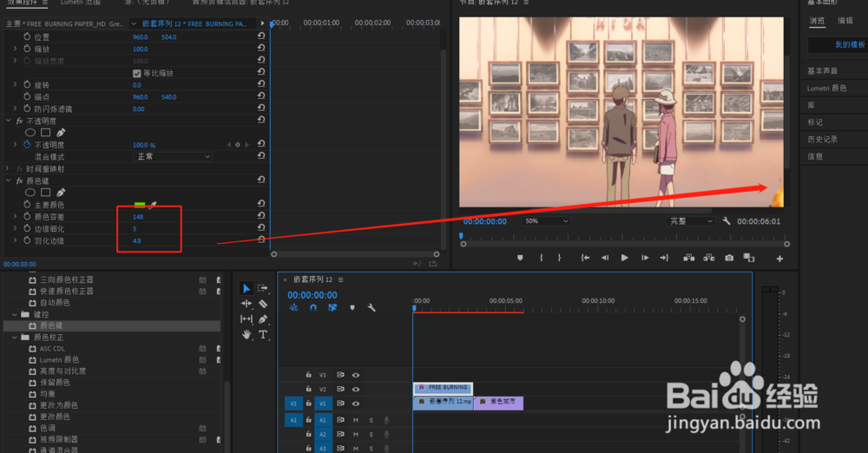Select the Selection (arrow) tool
The height and width of the screenshot is (453, 868).
[247, 288]
